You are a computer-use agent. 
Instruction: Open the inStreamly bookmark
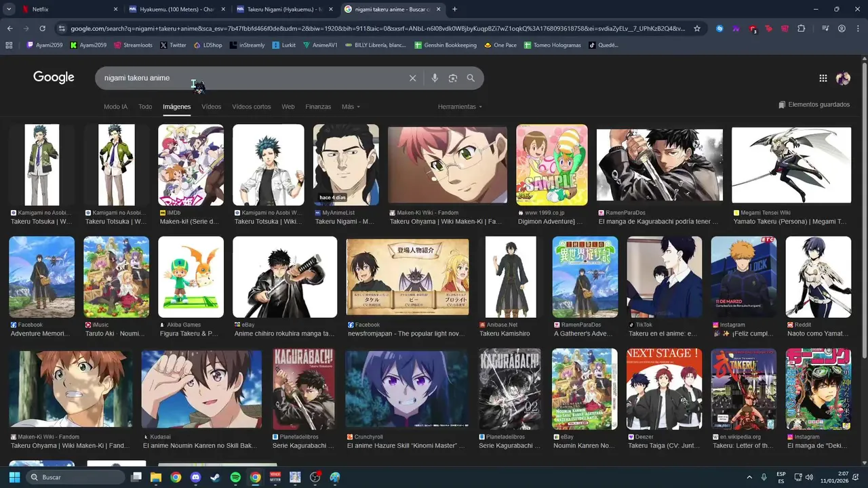(247, 45)
